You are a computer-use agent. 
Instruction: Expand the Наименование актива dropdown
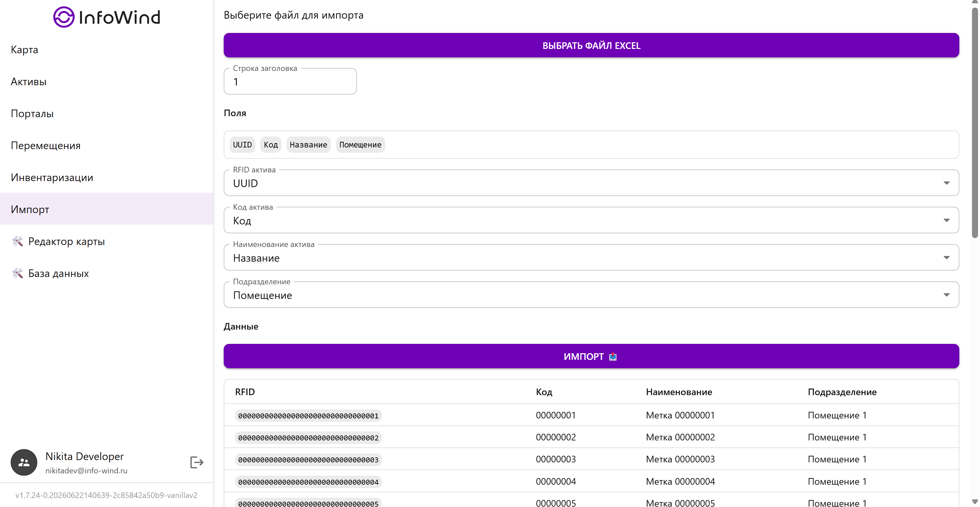(x=591, y=257)
